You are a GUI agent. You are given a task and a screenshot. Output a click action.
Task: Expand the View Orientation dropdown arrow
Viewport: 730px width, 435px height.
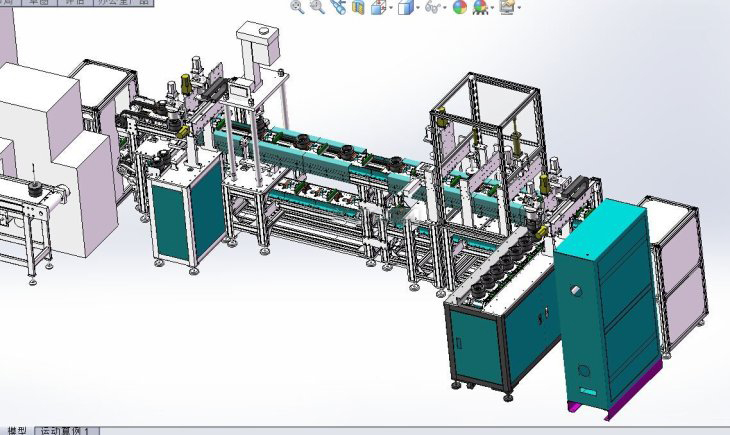coord(389,8)
